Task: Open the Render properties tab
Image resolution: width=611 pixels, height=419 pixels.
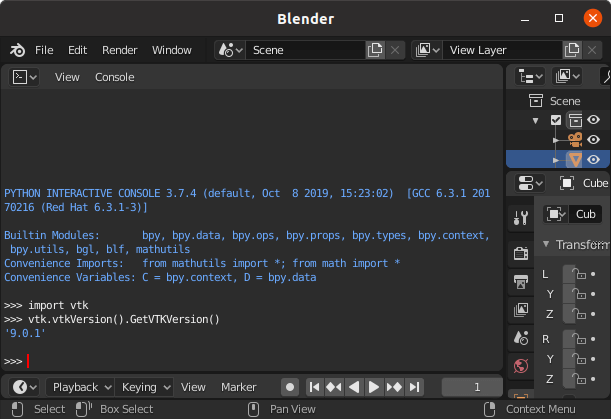Action: (521, 254)
